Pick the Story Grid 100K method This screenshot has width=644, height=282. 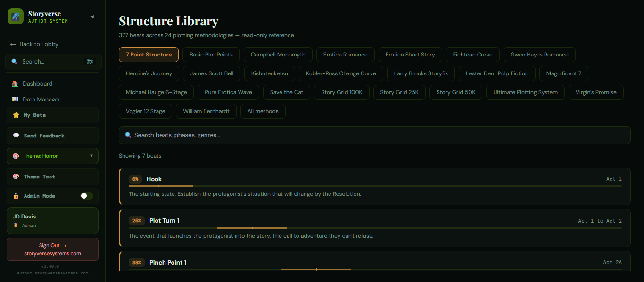point(342,92)
